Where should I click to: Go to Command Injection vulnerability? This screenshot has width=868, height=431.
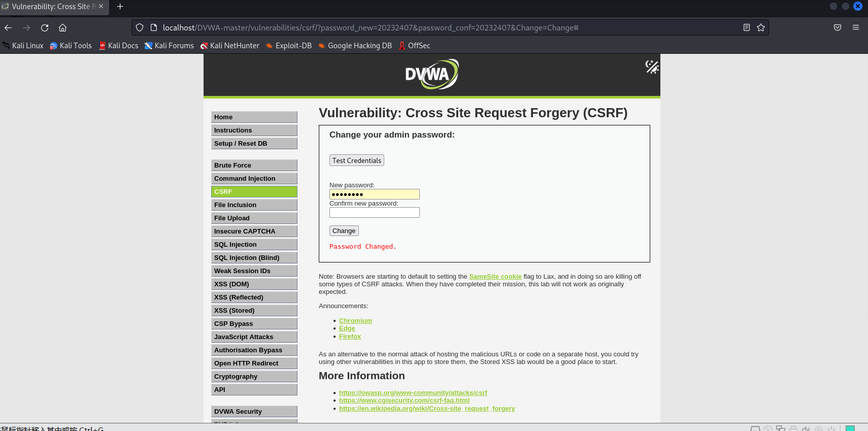coord(254,178)
